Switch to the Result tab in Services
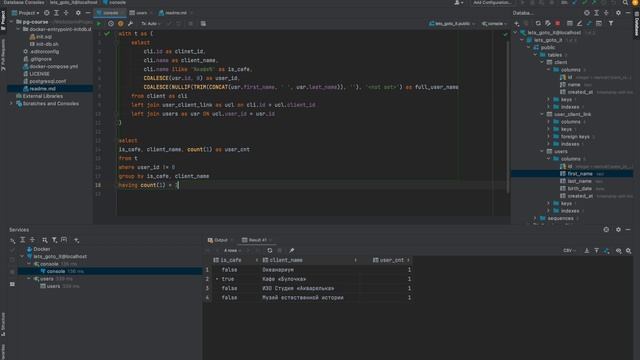Screen dimensions: 640x360 (x=257, y=240)
